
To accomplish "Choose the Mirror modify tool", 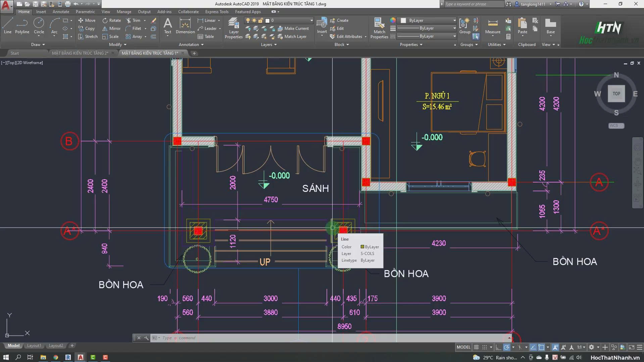I will [111, 29].
